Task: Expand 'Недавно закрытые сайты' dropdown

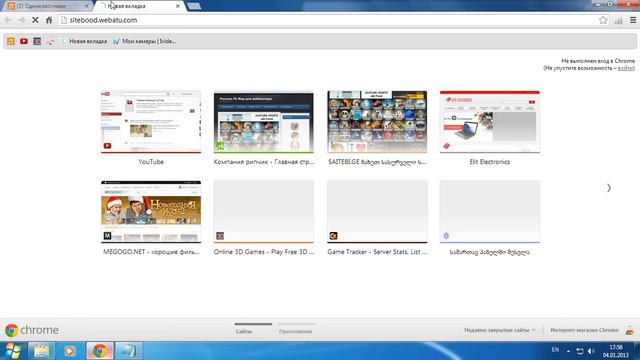Action: pos(500,330)
